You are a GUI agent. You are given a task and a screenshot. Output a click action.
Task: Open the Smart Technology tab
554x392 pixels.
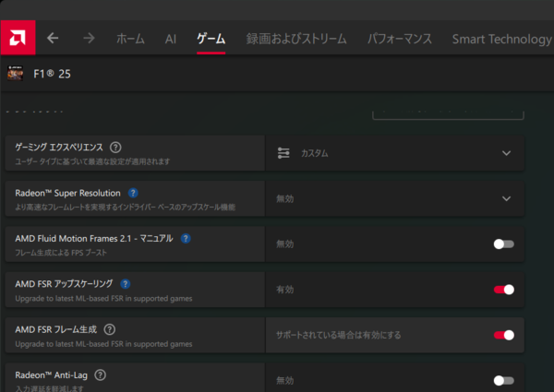click(x=501, y=39)
